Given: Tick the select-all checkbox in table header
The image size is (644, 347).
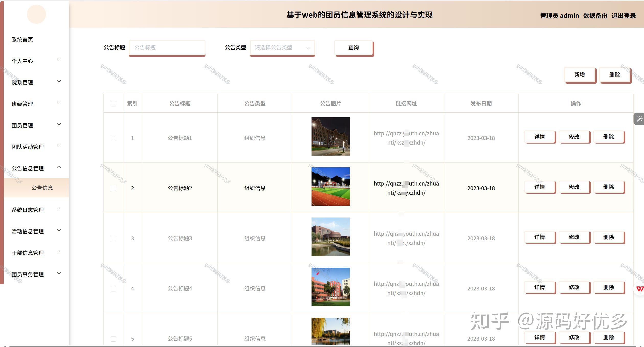Looking at the screenshot, I should tap(113, 103).
